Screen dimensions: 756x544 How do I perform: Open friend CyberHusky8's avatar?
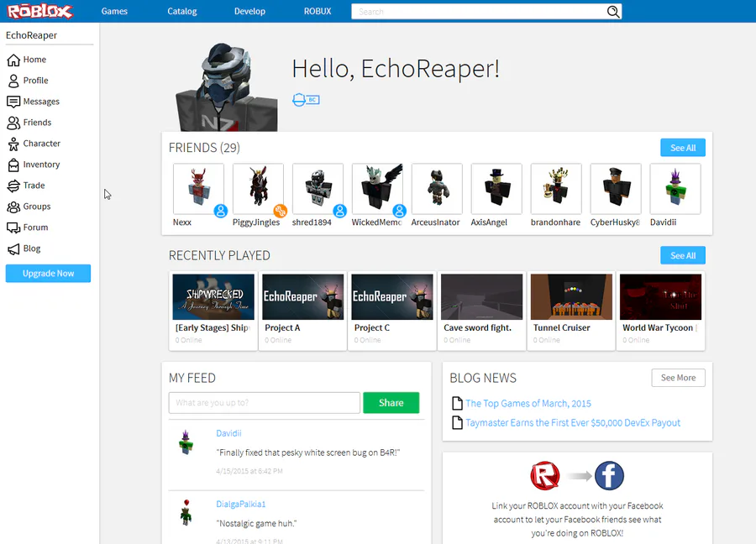(x=616, y=189)
